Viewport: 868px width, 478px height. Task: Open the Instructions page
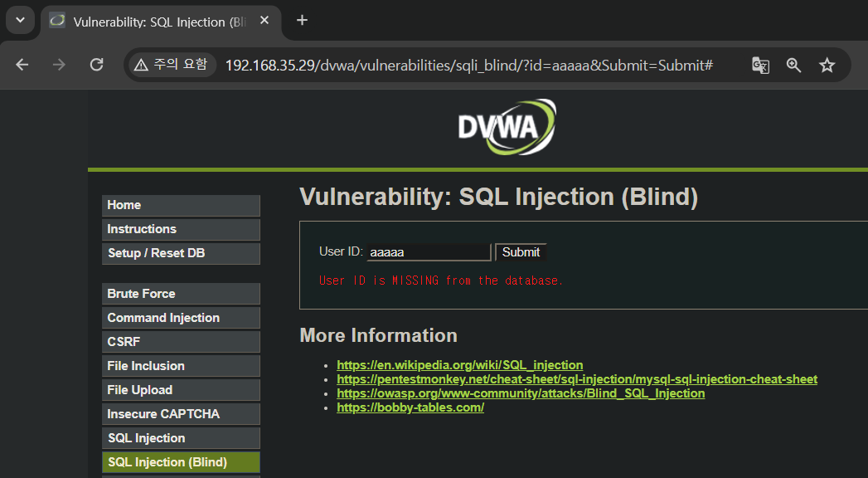[x=181, y=229]
